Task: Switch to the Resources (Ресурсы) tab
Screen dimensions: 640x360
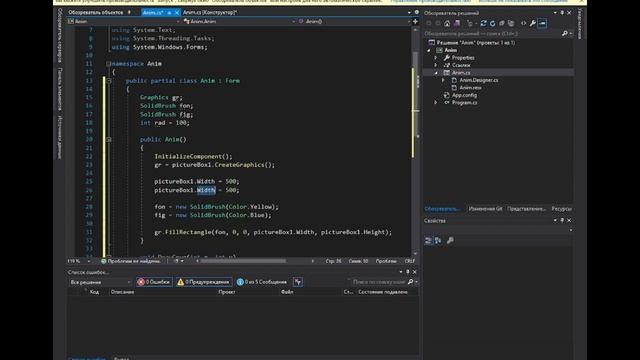Action: tap(562, 209)
